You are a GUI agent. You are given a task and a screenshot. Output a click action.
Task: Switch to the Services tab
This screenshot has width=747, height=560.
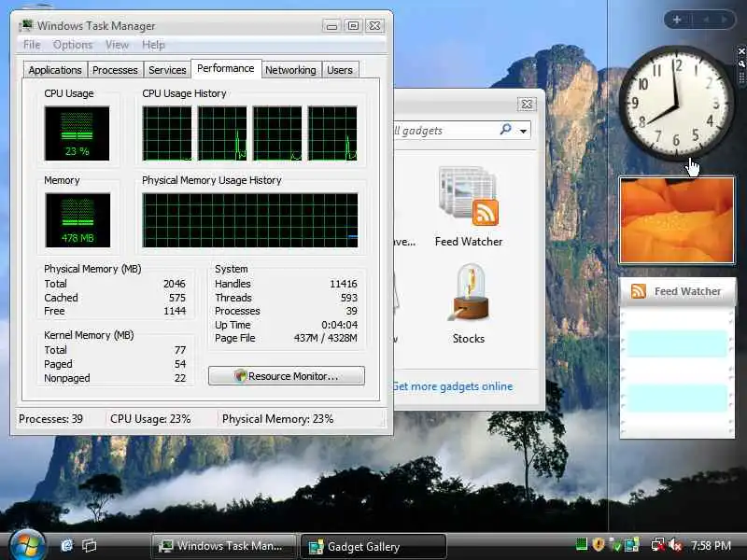(167, 70)
